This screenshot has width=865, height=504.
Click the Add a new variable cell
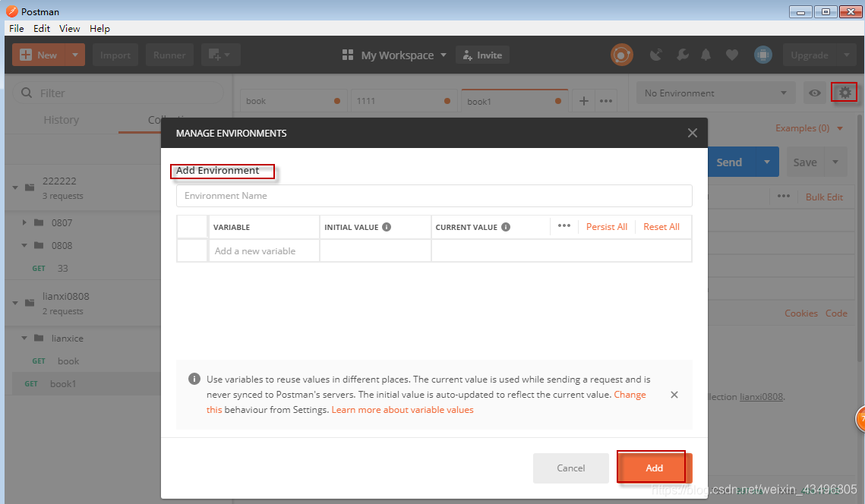coord(264,251)
